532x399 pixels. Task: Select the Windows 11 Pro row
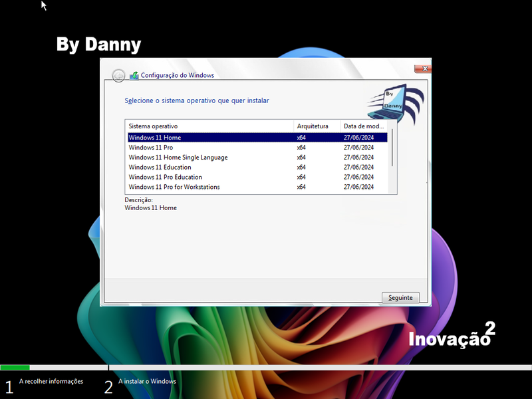click(257, 147)
